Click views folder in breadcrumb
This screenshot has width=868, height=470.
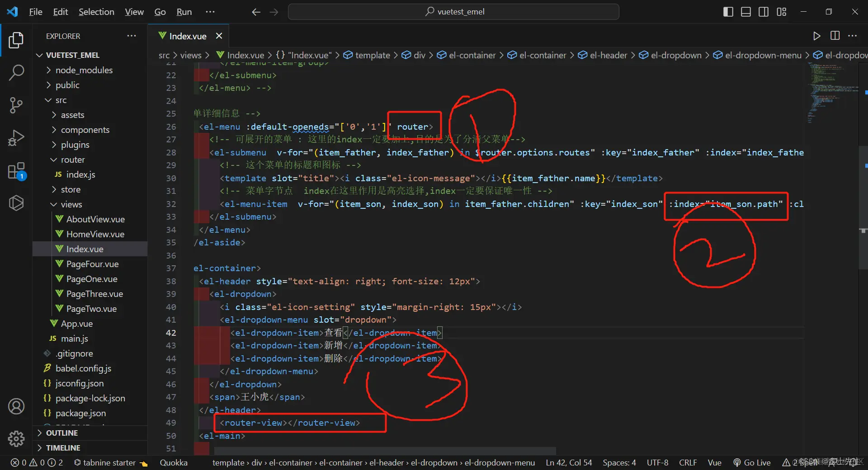click(191, 55)
